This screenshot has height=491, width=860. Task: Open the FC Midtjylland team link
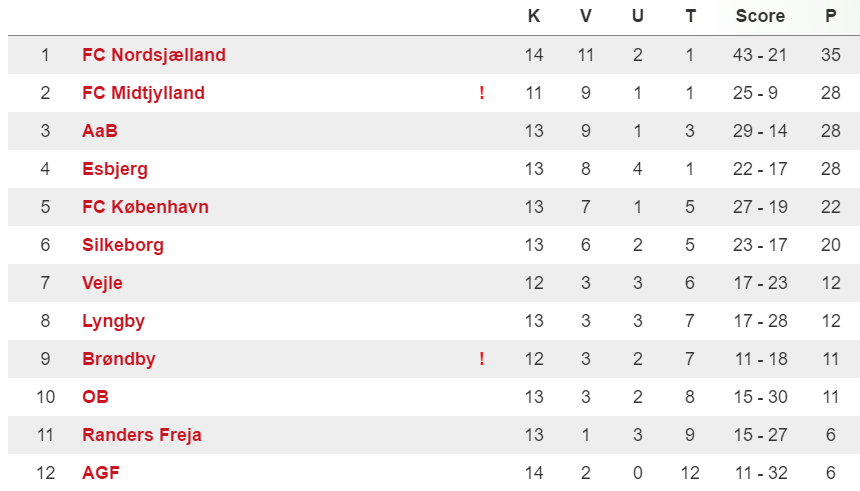[143, 93]
